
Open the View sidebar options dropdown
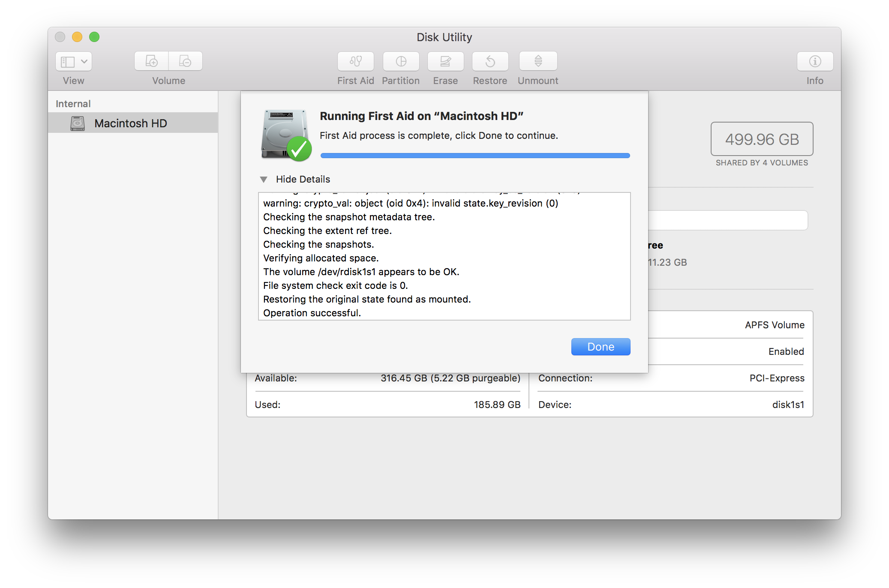point(74,62)
